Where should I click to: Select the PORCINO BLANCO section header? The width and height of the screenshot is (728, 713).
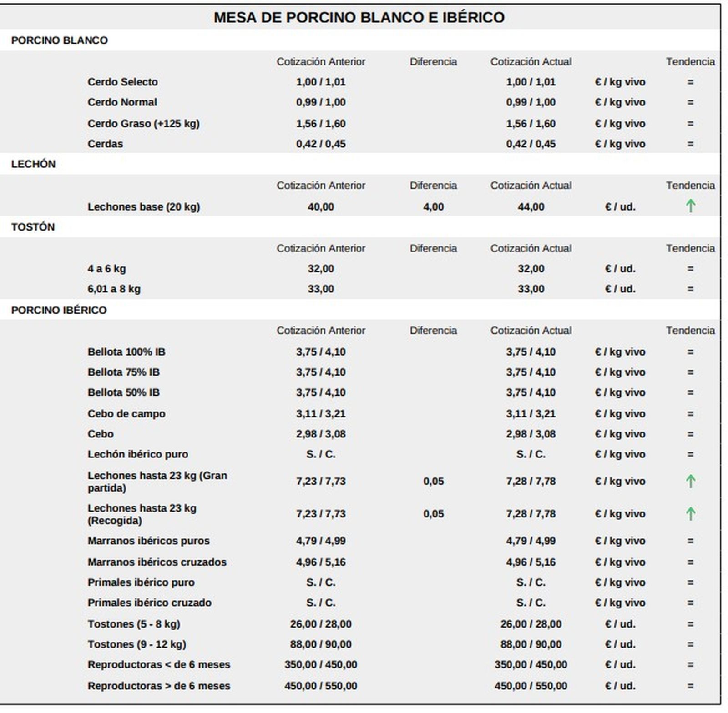click(x=59, y=40)
